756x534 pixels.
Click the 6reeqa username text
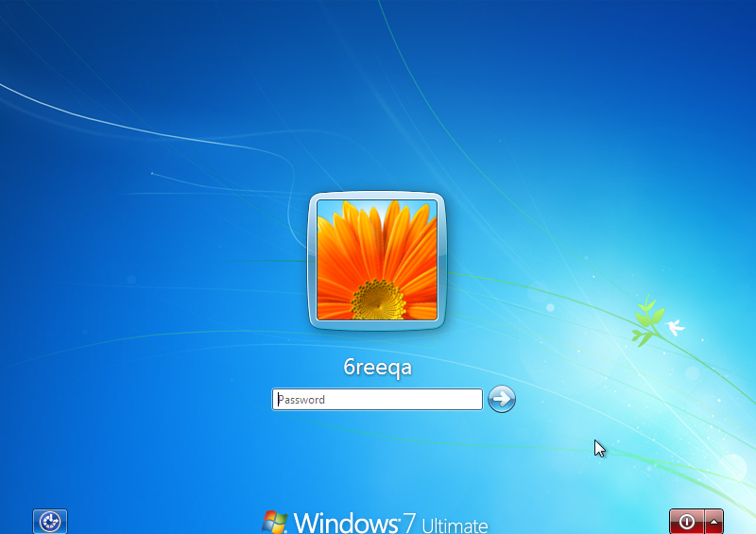(x=377, y=368)
